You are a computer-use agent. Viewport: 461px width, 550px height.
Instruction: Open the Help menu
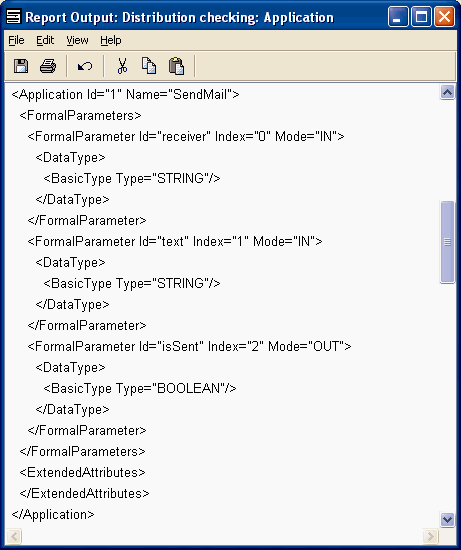tap(111, 40)
